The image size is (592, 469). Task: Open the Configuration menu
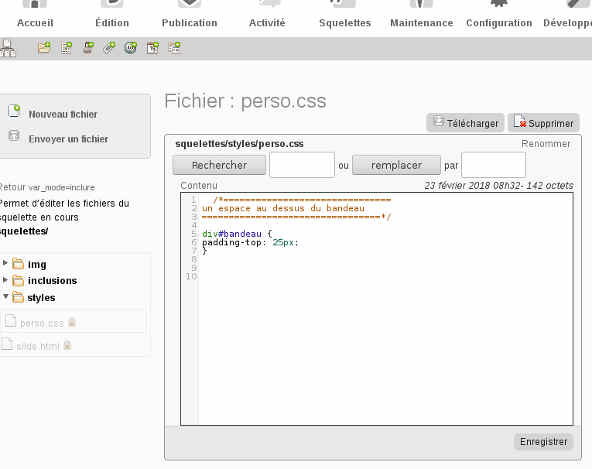[x=499, y=23]
